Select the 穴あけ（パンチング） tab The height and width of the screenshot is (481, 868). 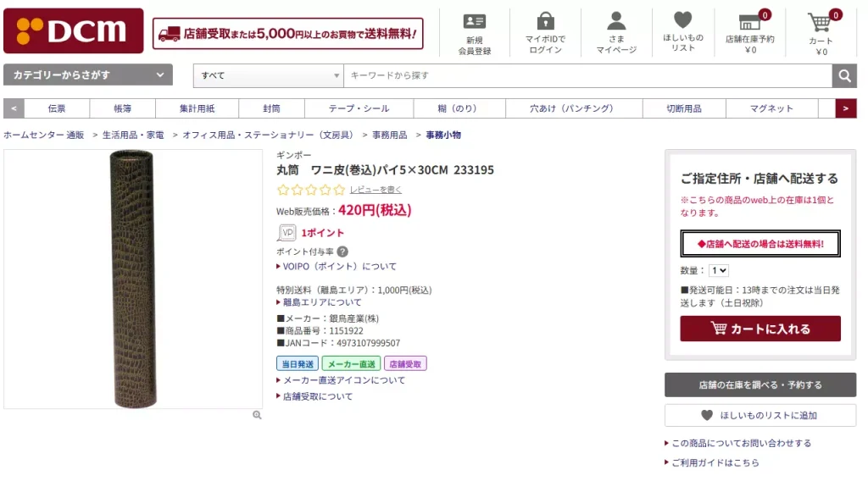point(574,108)
